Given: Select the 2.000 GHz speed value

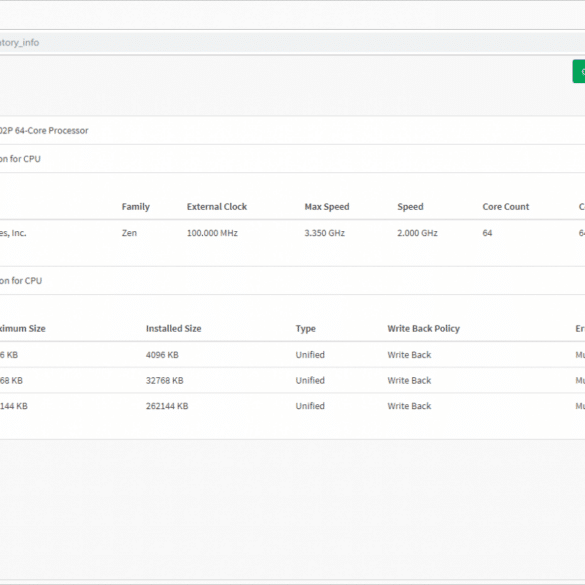Looking at the screenshot, I should 417,233.
